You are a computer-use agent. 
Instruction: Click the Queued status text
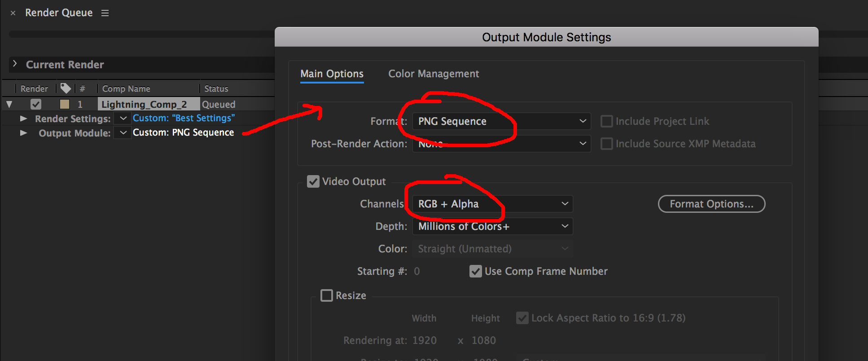(219, 104)
